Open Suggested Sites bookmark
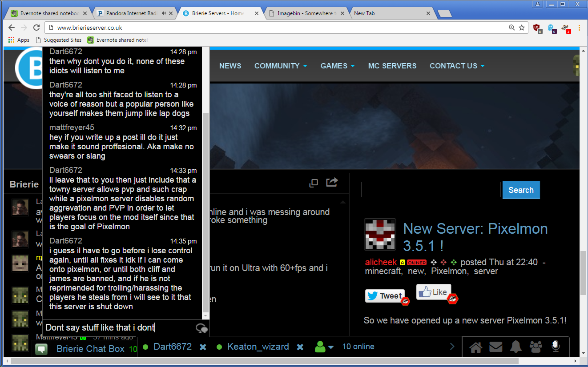588x367 pixels. point(58,40)
